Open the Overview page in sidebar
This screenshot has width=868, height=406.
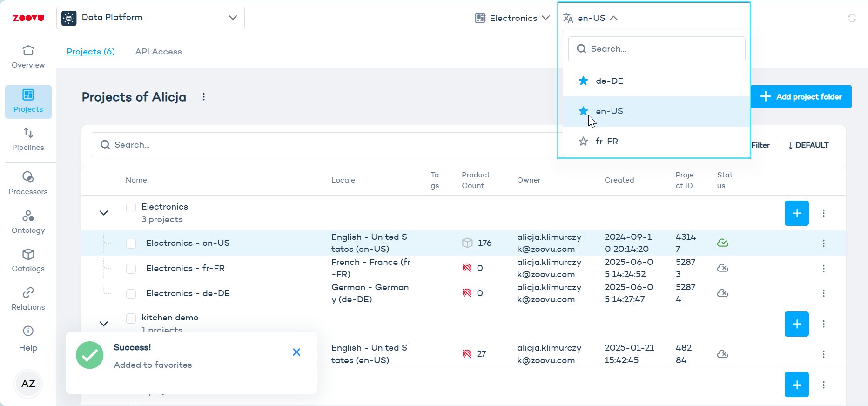[28, 57]
